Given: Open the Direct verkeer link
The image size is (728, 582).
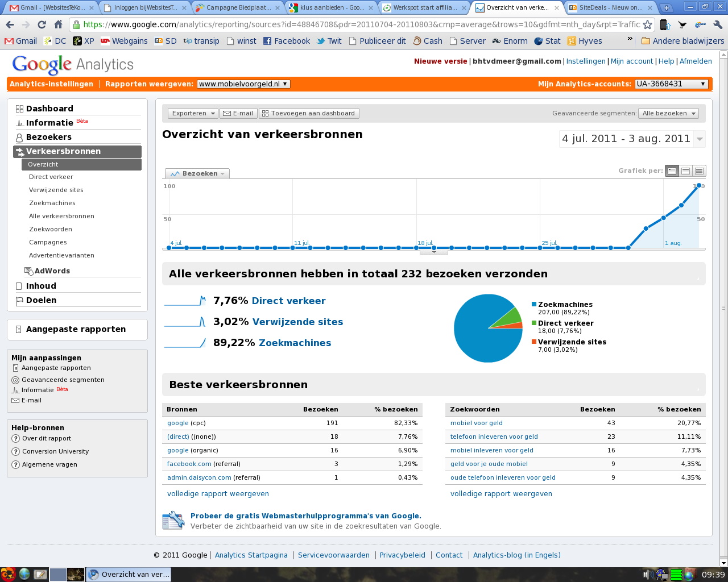Looking at the screenshot, I should click(x=289, y=301).
